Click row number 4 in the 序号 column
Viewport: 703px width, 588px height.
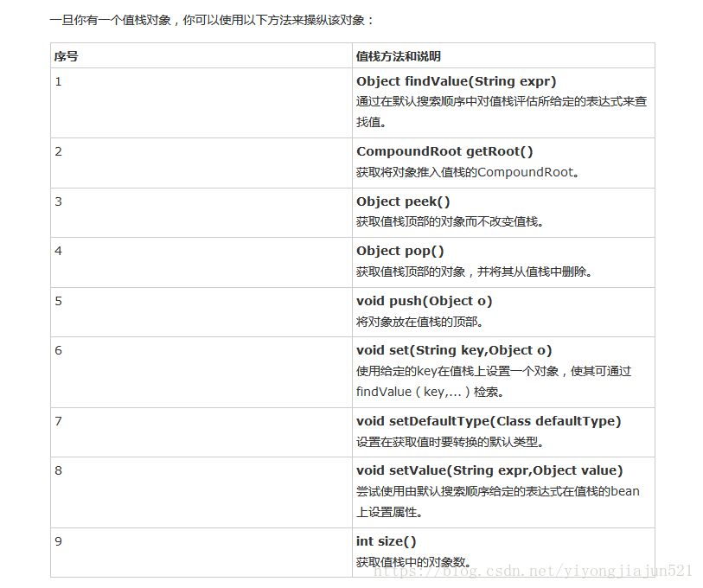click(58, 251)
